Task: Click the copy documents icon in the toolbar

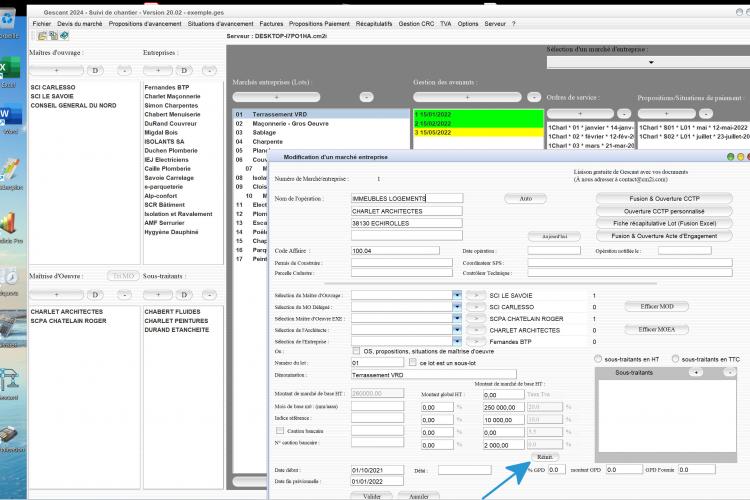Action: [53, 36]
